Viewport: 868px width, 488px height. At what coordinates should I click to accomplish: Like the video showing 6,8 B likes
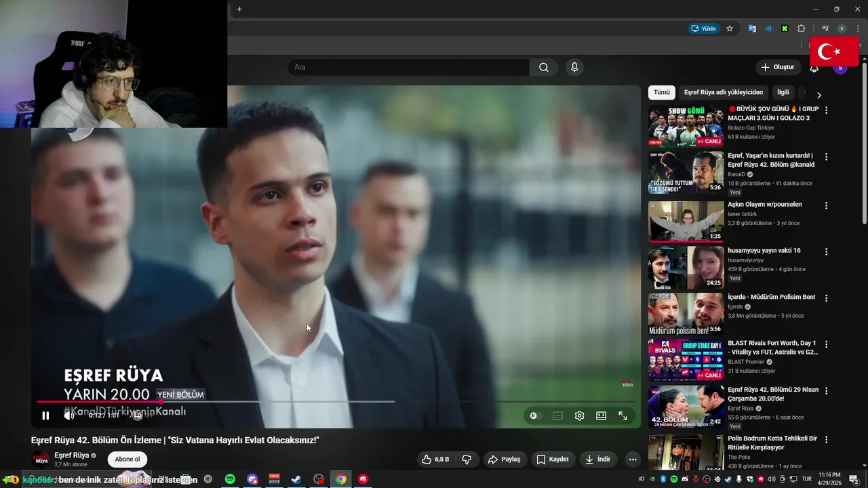[436, 459]
